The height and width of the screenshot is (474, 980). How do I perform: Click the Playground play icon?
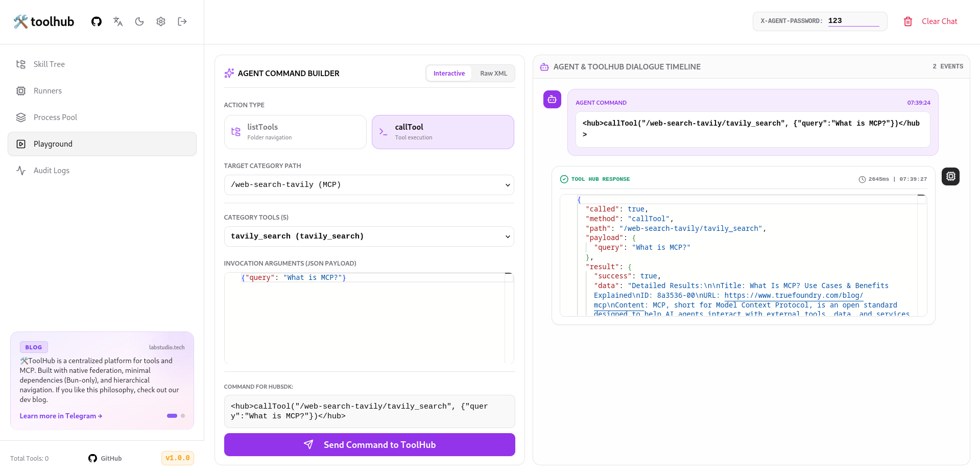(x=21, y=144)
